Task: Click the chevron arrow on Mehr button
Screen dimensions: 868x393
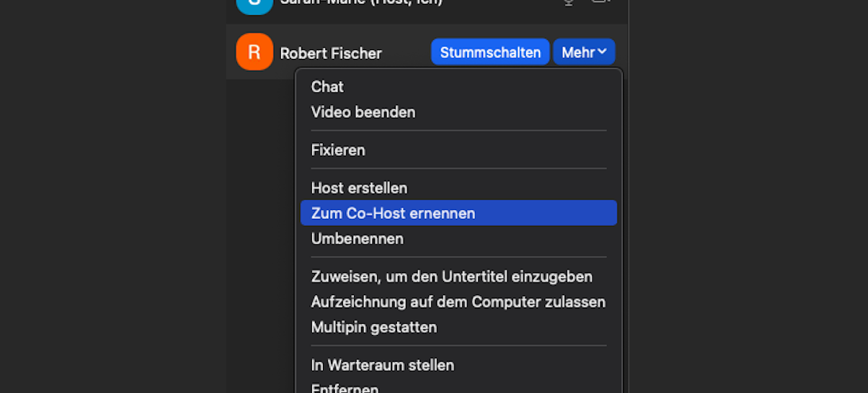Action: coord(602,53)
